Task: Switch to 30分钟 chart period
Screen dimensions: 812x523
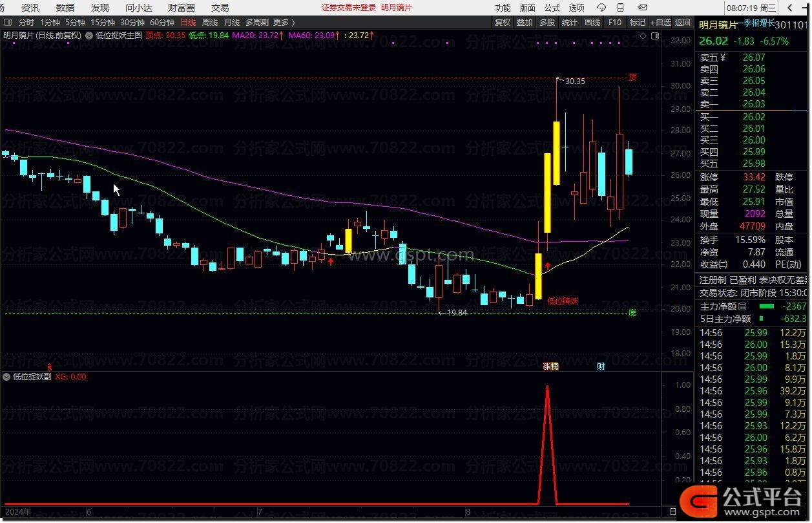Action: [132, 22]
